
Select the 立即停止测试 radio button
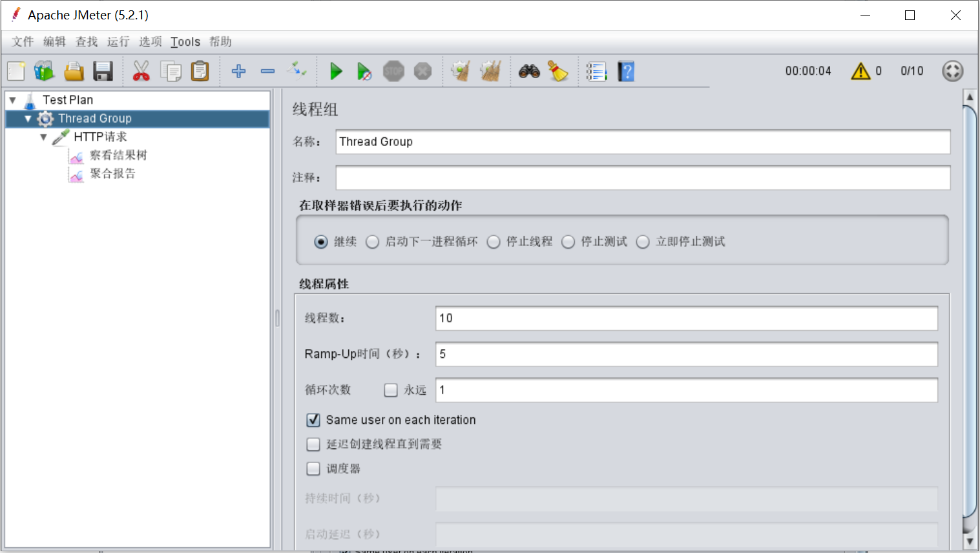(x=643, y=242)
